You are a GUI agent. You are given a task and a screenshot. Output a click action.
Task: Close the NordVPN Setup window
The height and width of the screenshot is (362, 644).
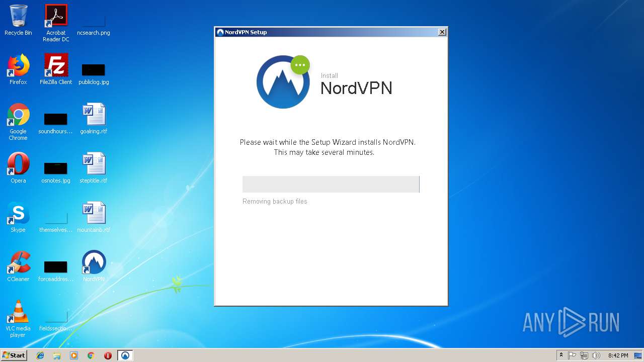[x=442, y=32]
